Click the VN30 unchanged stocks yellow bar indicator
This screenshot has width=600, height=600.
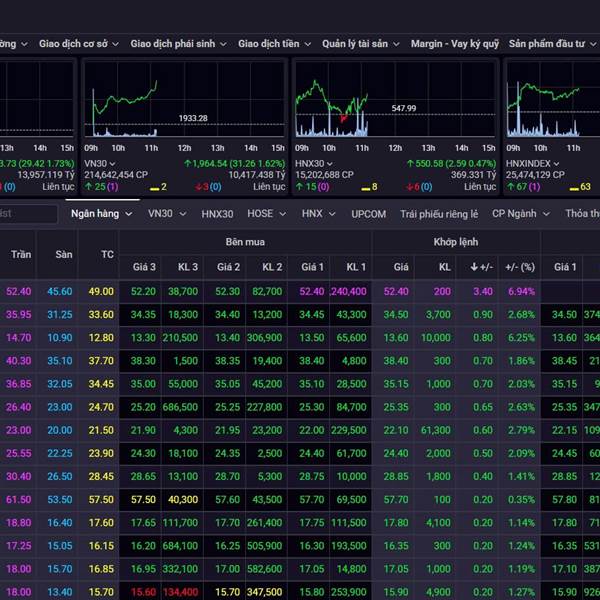[x=158, y=187]
